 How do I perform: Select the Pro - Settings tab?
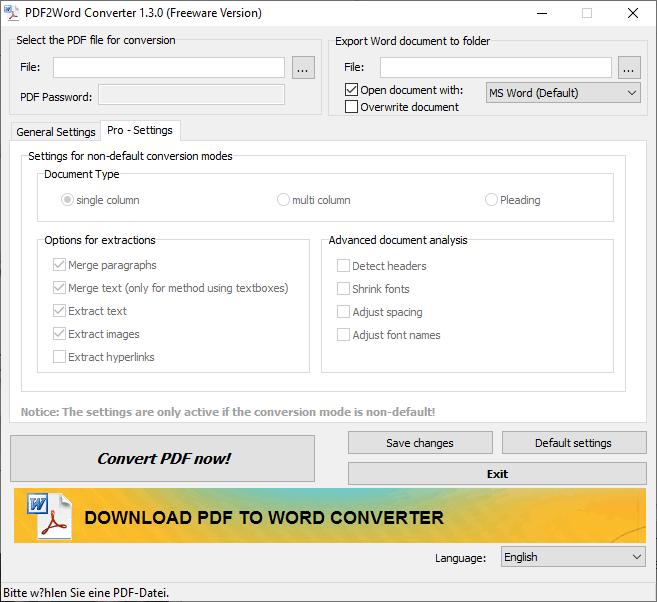coord(140,130)
